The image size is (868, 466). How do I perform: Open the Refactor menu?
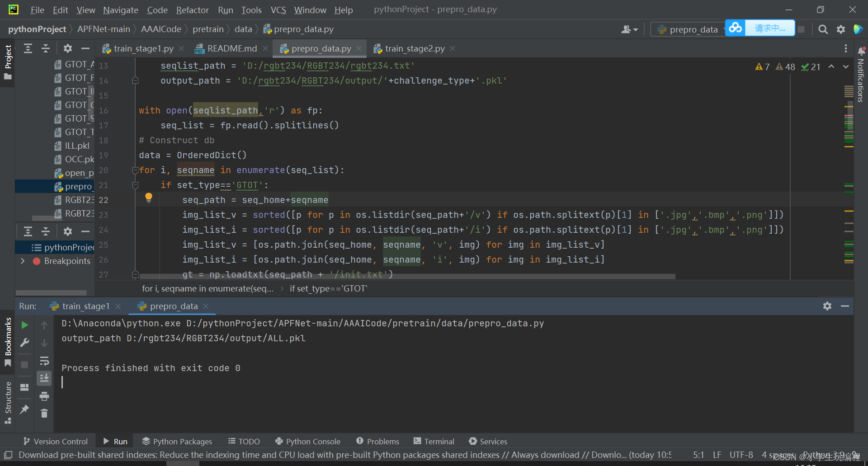pos(192,9)
